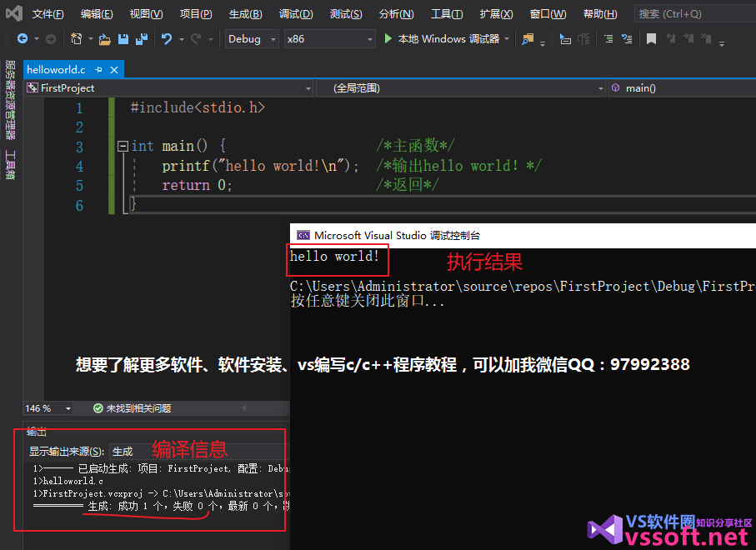Open the 服务器资源管理器 side tab
The width and height of the screenshot is (756, 550).
(10, 100)
